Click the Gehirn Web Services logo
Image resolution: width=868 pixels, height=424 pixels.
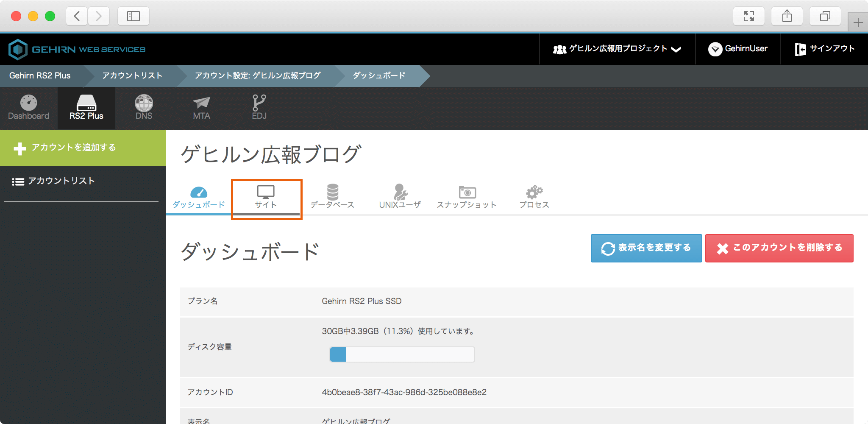pos(76,49)
